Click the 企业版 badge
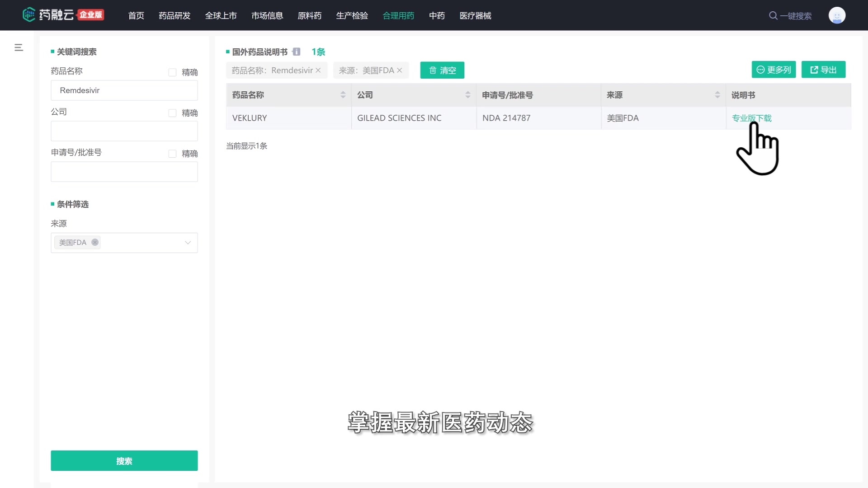The height and width of the screenshot is (488, 868). (90, 15)
